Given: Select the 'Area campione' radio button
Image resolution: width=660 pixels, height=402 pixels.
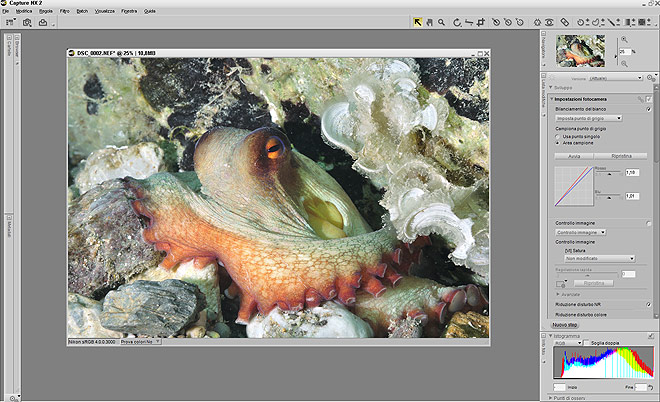Looking at the screenshot, I should (x=558, y=143).
